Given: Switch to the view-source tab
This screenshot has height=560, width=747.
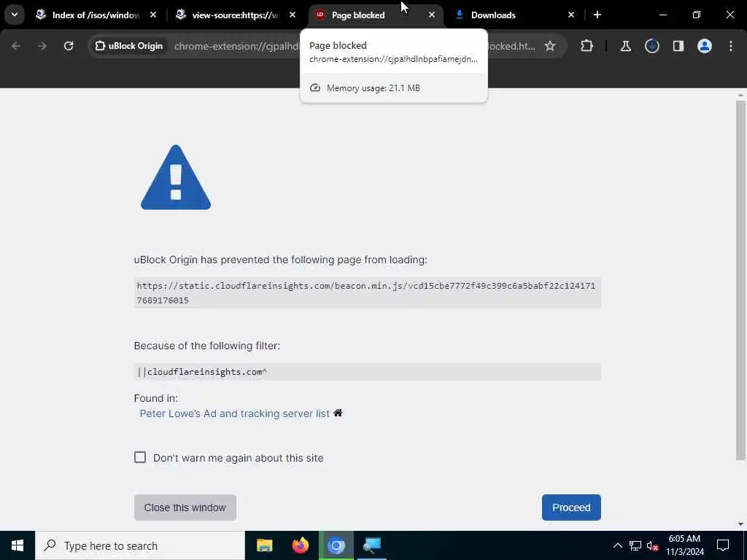Looking at the screenshot, I should click(235, 15).
